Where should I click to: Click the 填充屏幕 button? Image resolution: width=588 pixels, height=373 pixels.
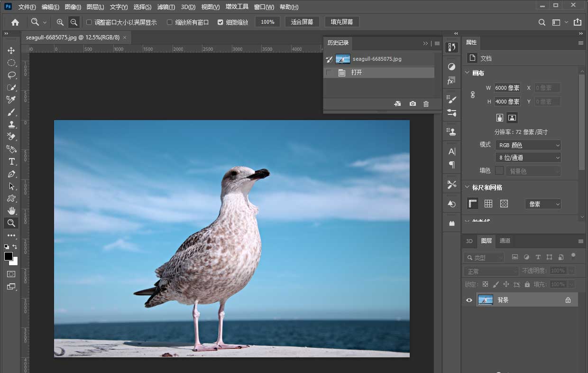pos(342,22)
